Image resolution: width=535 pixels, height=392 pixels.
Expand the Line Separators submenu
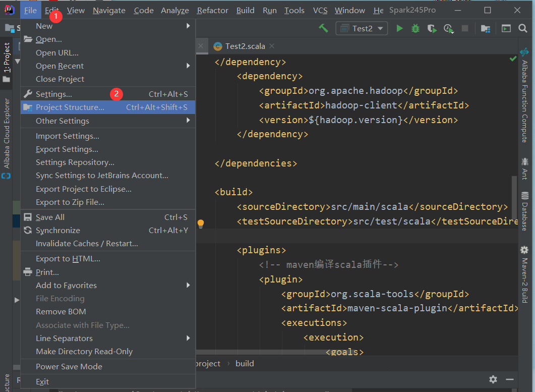tap(64, 338)
